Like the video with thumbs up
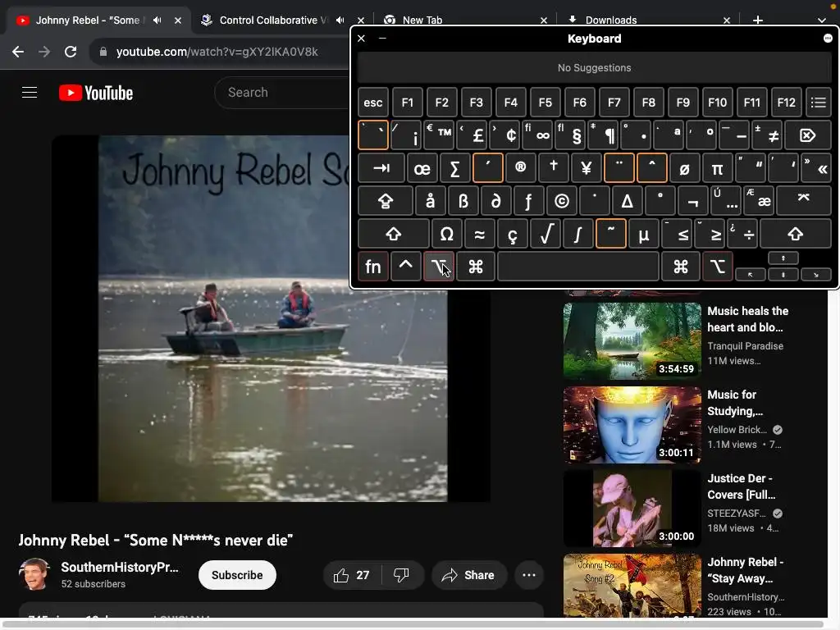This screenshot has height=630, width=840. point(351,575)
